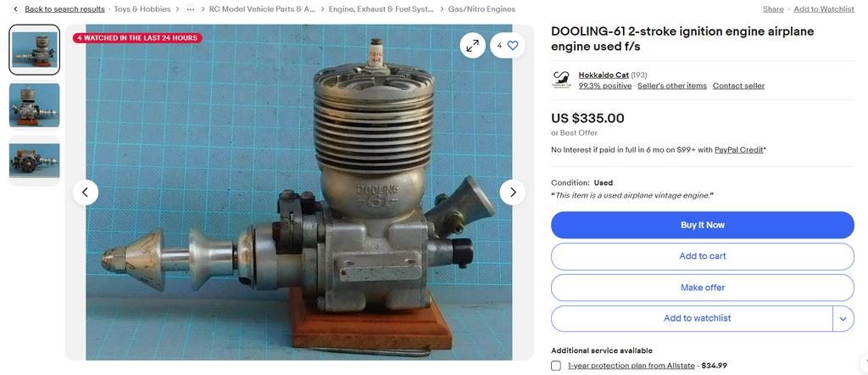Click the Hokkaido Cat seller logo
This screenshot has width=868, height=375.
coord(561,80)
